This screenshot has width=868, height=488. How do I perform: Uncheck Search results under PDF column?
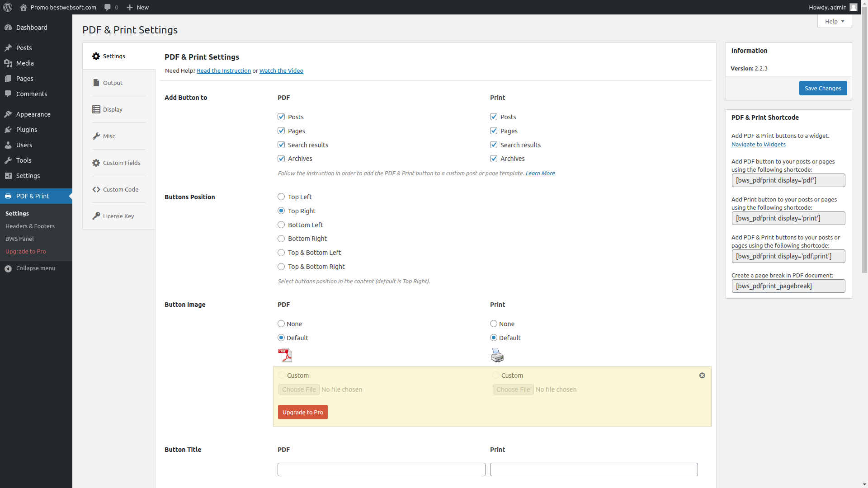[281, 145]
